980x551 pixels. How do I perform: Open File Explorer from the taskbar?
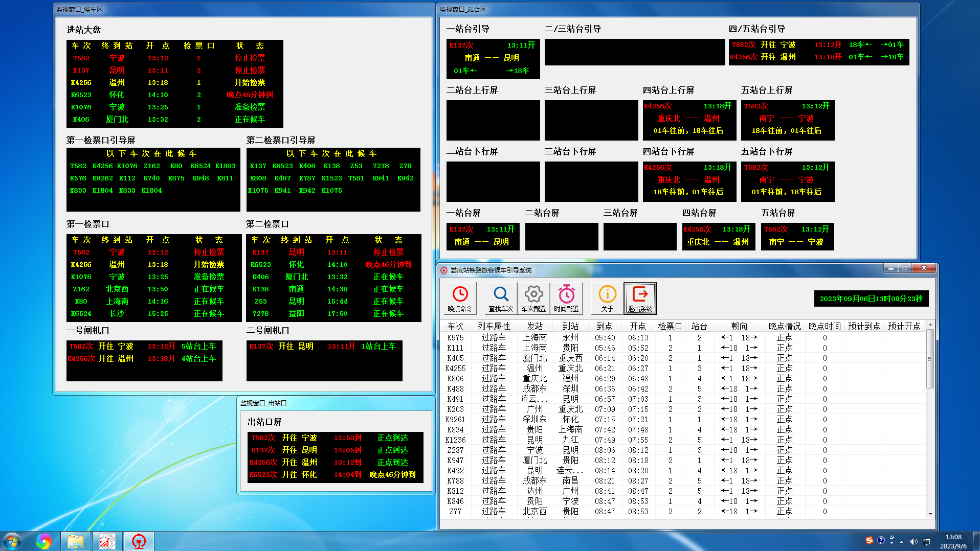point(76,541)
